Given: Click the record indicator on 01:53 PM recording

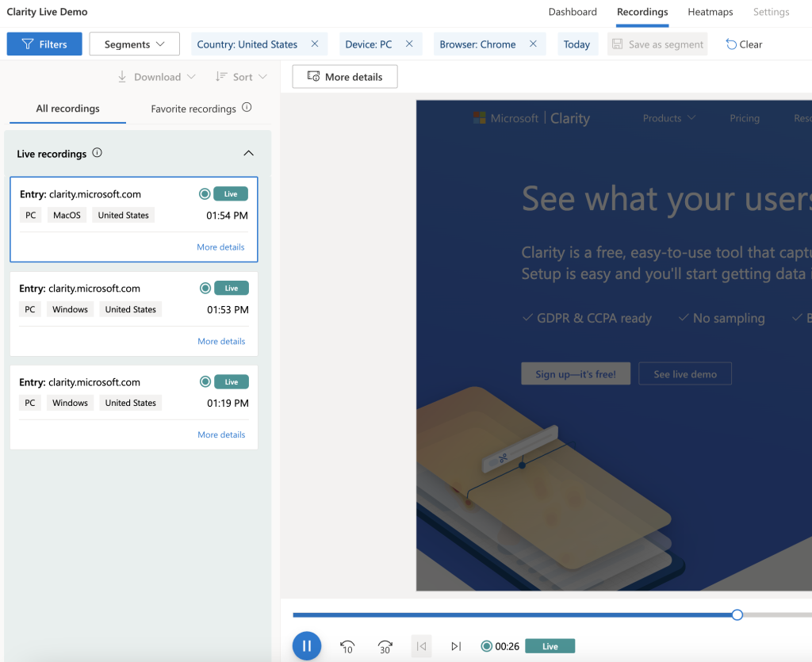Looking at the screenshot, I should point(205,289).
